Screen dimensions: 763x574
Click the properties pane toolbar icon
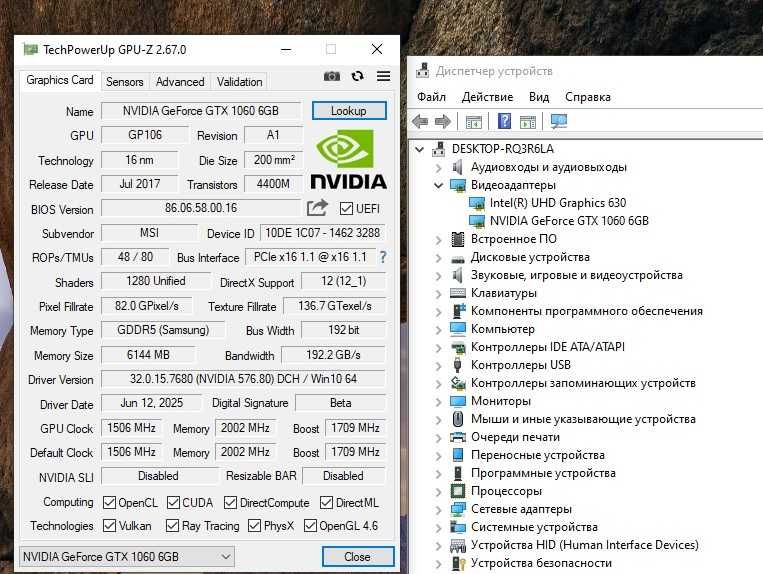pos(527,122)
